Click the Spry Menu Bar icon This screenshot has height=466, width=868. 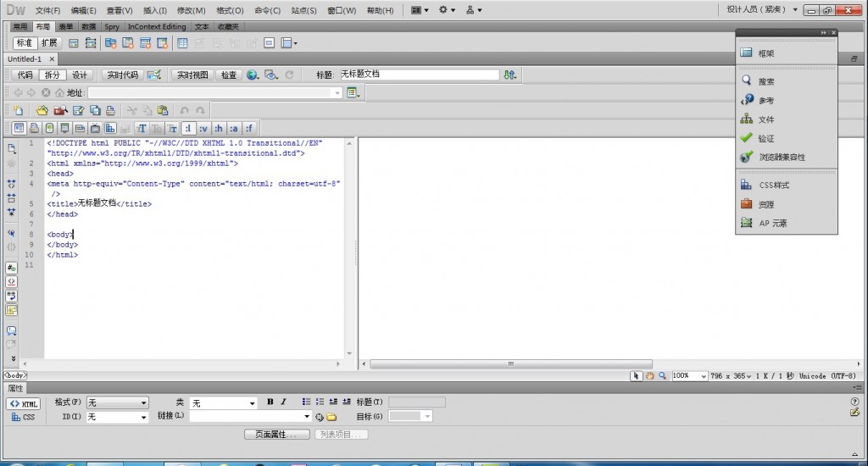click(x=110, y=42)
